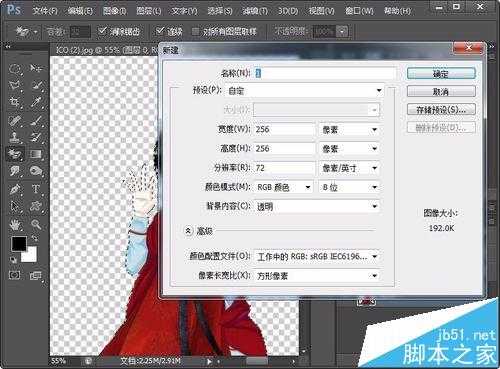This screenshot has width=500, height=369.
Task: Close the 新建 dialog
Action: (x=468, y=48)
